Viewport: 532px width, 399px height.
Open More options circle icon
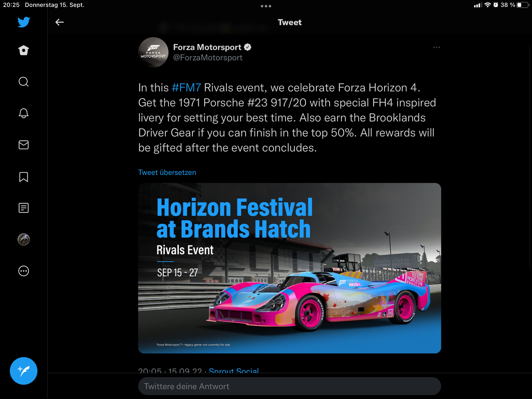(24, 271)
